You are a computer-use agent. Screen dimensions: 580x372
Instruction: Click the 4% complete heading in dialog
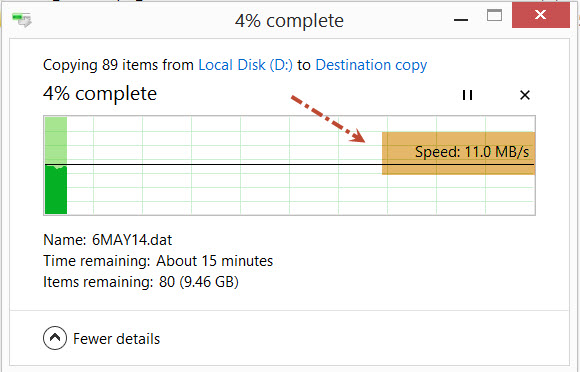tap(100, 94)
